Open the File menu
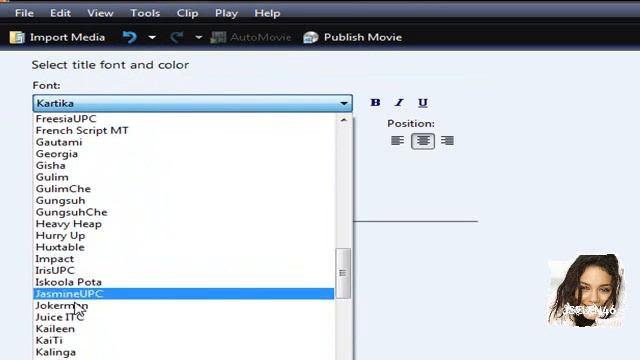The width and height of the screenshot is (640, 360). point(24,13)
